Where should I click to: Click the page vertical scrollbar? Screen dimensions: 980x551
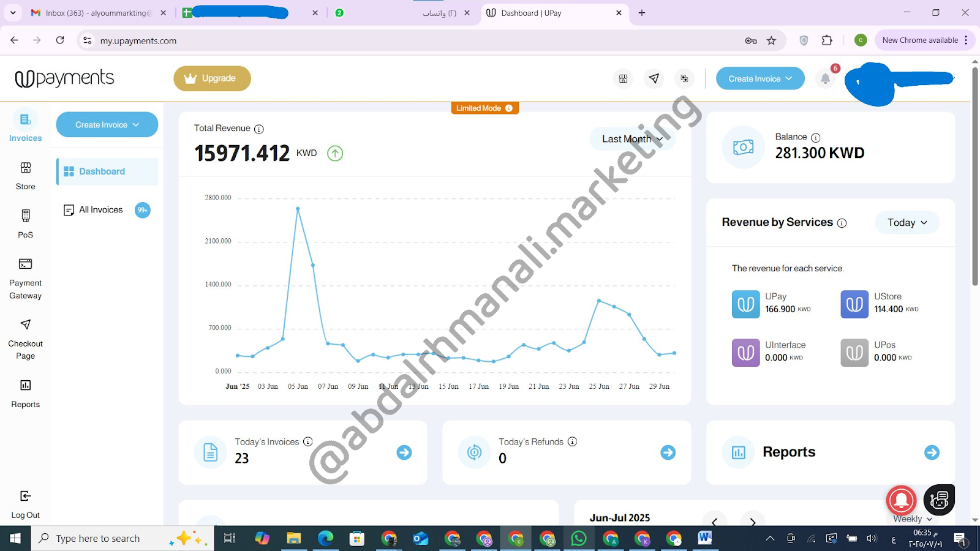[x=975, y=178]
